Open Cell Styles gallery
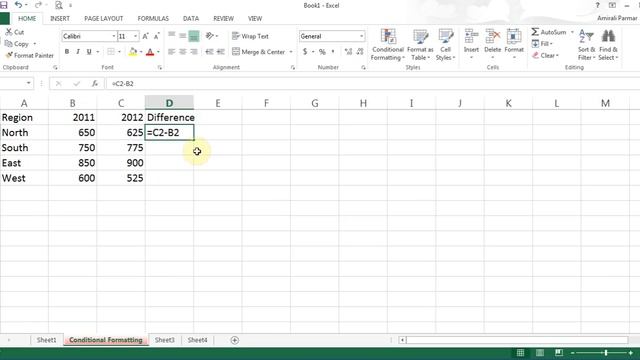This screenshot has height=360, width=640. click(445, 45)
